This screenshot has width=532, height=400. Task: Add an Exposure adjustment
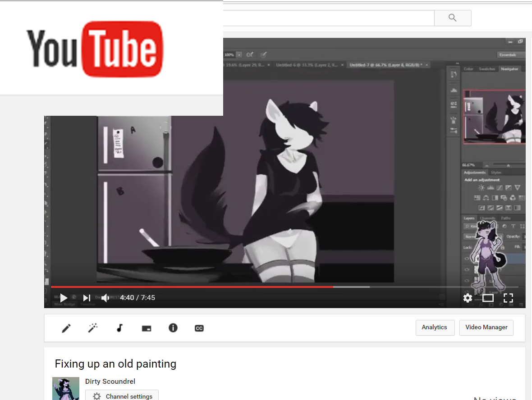(x=508, y=188)
